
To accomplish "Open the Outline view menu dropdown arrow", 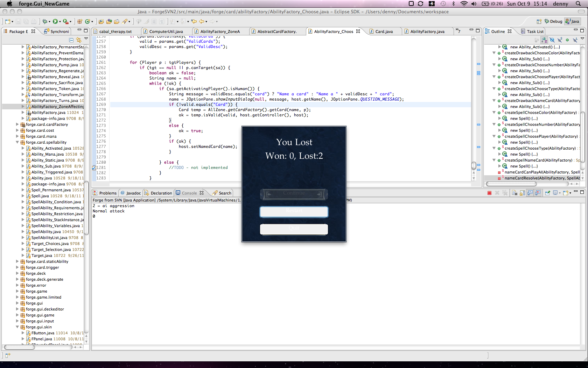I will tap(582, 39).
